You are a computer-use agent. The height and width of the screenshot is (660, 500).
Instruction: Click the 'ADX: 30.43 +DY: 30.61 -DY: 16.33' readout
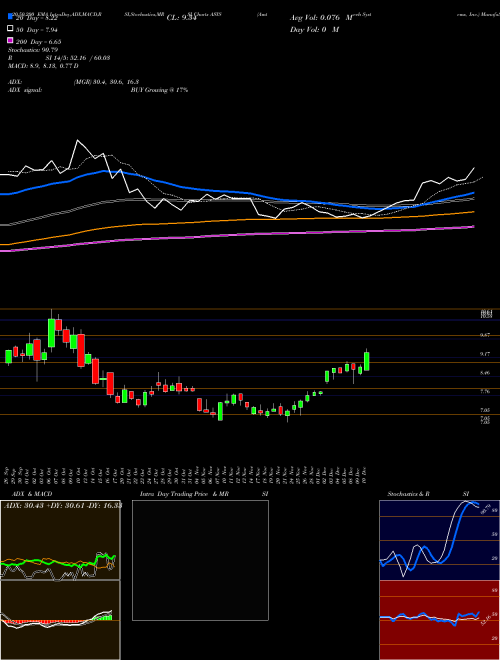(63, 506)
